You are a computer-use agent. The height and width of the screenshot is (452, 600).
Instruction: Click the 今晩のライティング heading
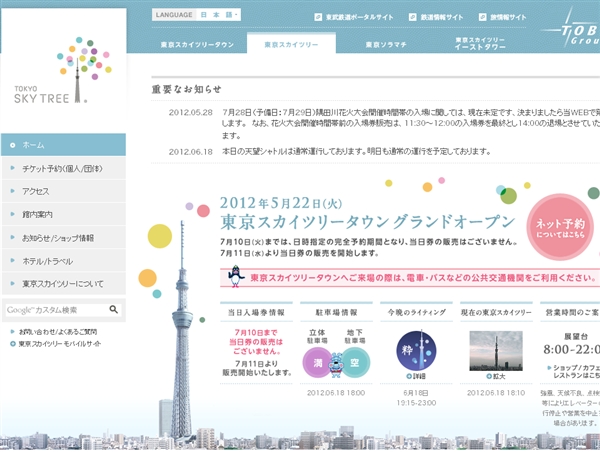[416, 312]
